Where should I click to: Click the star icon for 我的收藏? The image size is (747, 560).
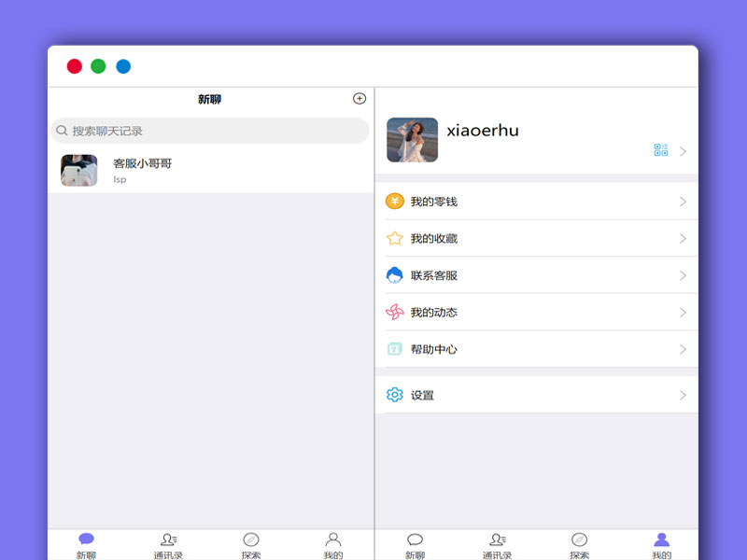coord(396,238)
